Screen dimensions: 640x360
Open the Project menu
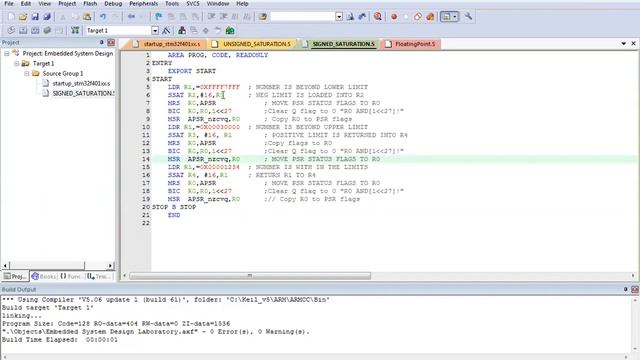click(67, 4)
